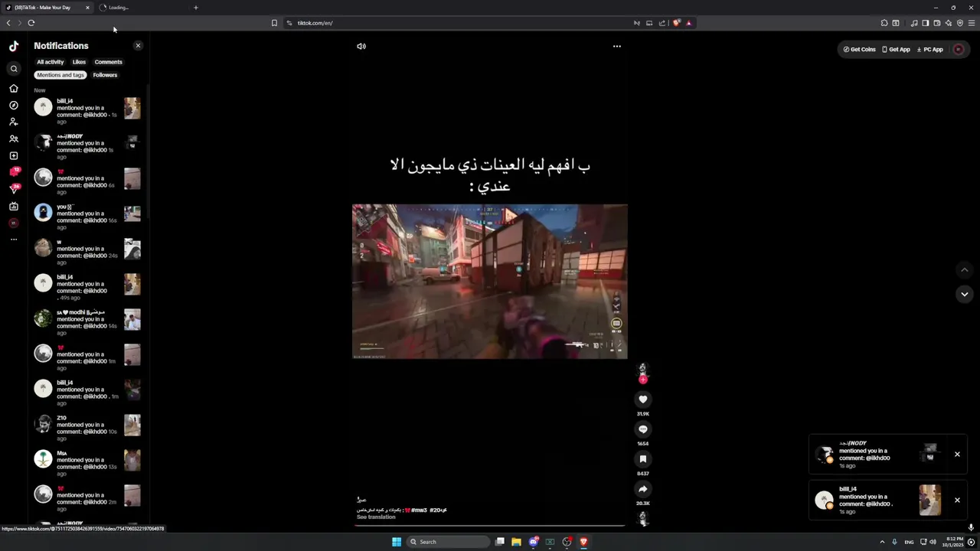Open the rotating sound disc below share

643,519
